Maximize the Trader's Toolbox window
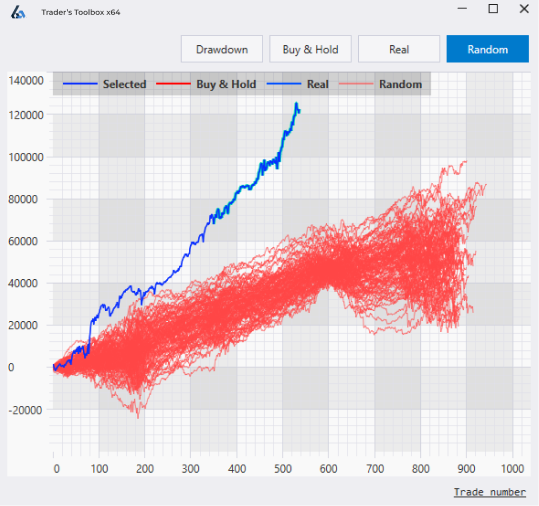 tap(493, 9)
